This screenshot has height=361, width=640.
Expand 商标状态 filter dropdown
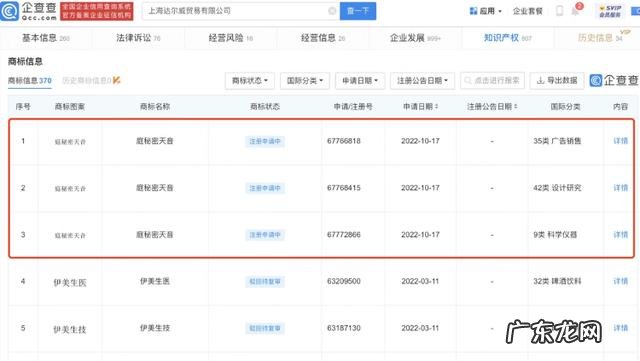[x=250, y=81]
